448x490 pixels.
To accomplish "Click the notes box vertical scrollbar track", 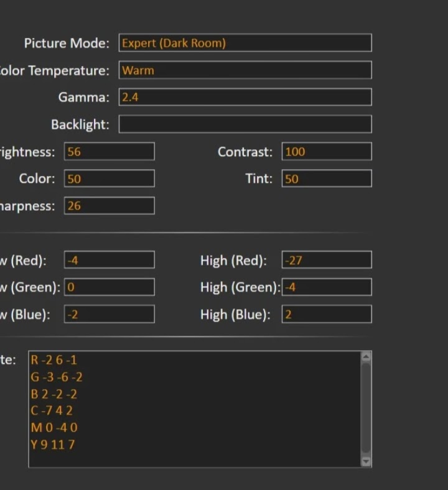I will pyautogui.click(x=366, y=409).
